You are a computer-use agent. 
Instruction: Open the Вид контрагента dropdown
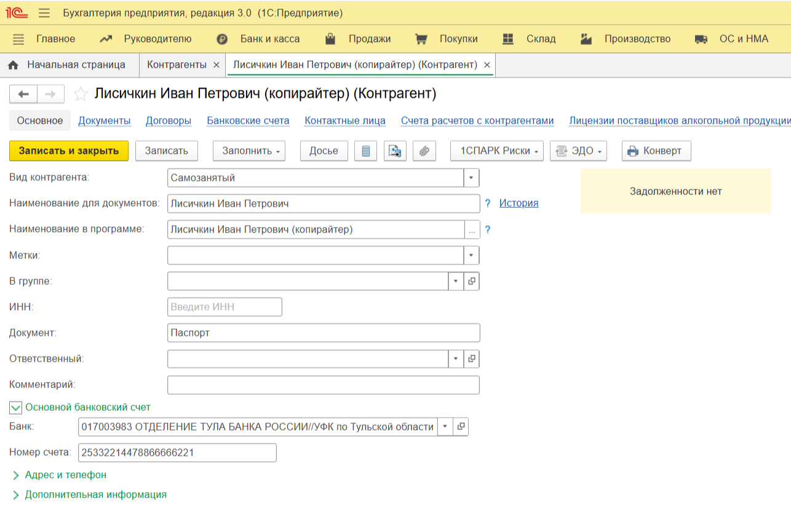471,178
